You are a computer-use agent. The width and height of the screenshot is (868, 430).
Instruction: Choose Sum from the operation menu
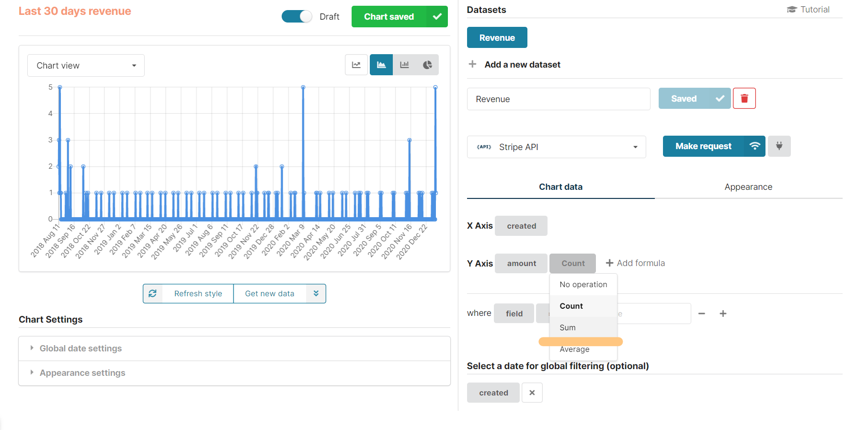coord(568,327)
